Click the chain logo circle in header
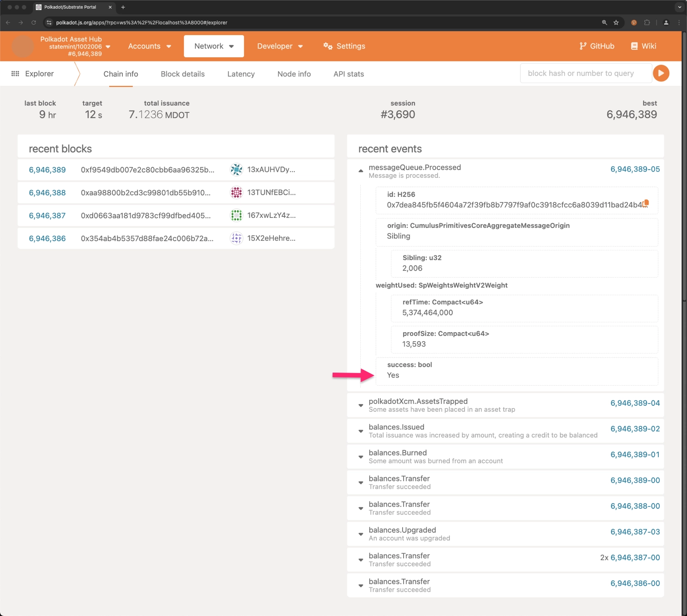 point(22,46)
